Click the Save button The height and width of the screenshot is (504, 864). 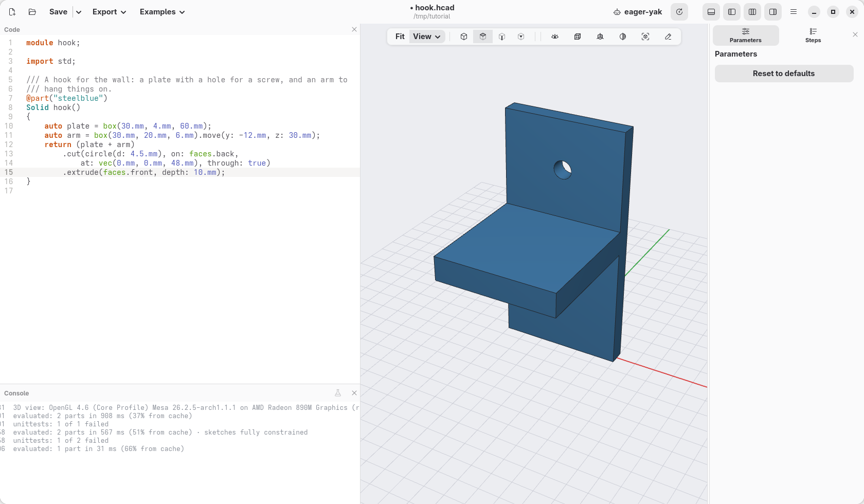coord(58,12)
